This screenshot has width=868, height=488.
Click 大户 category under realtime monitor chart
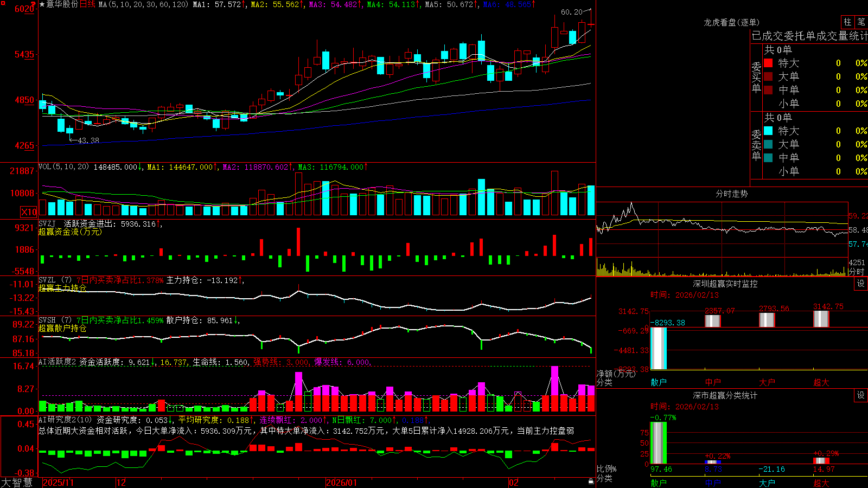point(767,382)
